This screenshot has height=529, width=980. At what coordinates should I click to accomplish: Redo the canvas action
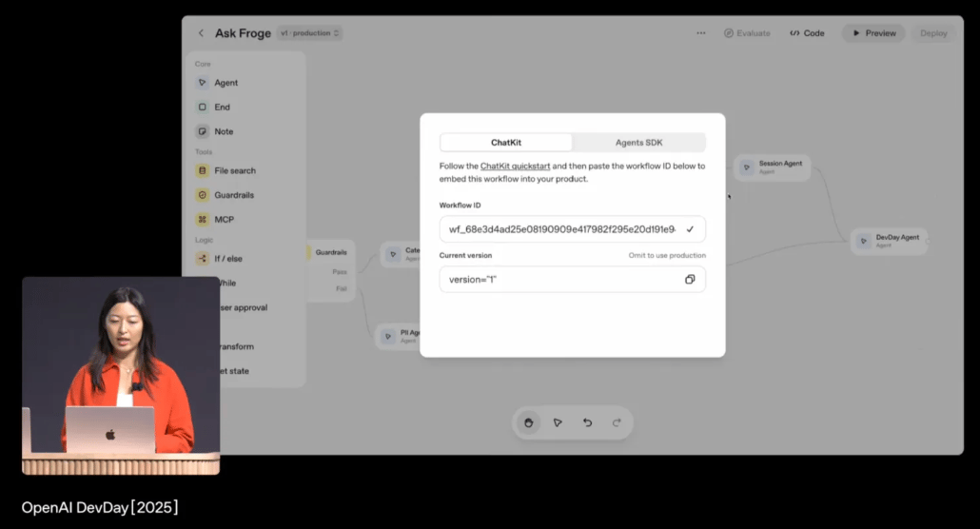[x=617, y=422]
